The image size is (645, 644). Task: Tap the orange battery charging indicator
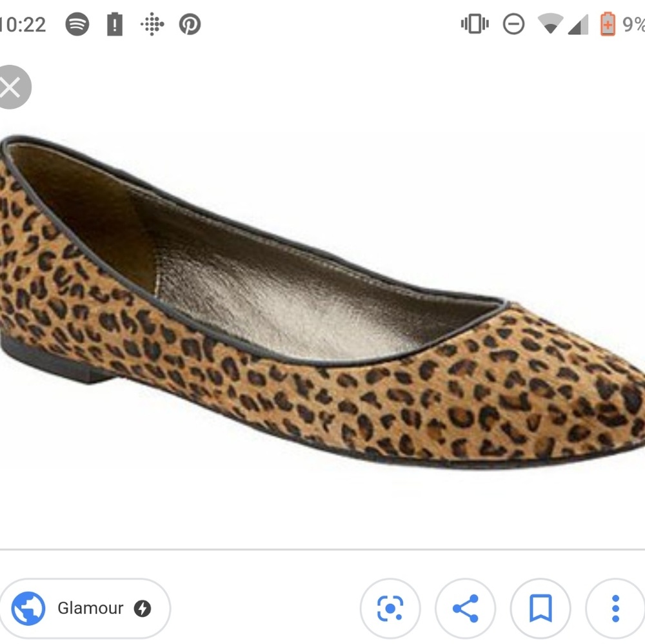(x=607, y=24)
